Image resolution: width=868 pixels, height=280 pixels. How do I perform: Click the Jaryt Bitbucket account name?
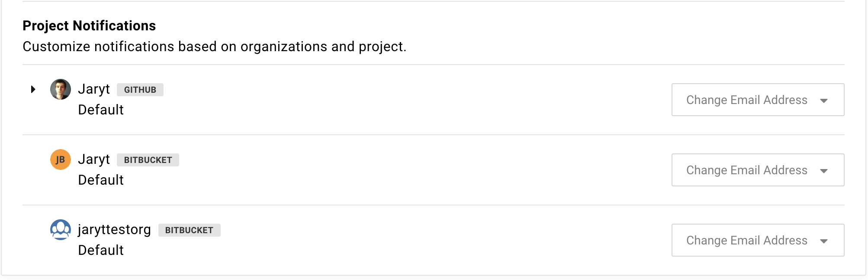tap(94, 160)
